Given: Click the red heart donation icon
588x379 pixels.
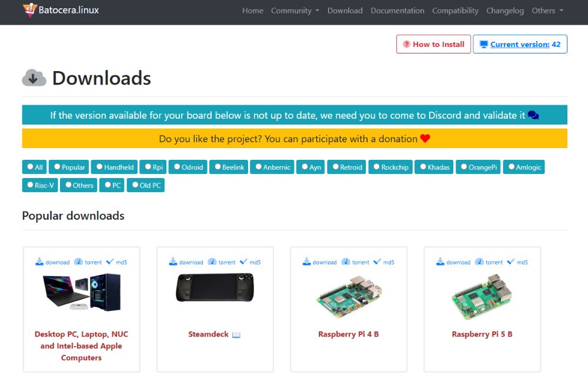Looking at the screenshot, I should click(x=425, y=139).
